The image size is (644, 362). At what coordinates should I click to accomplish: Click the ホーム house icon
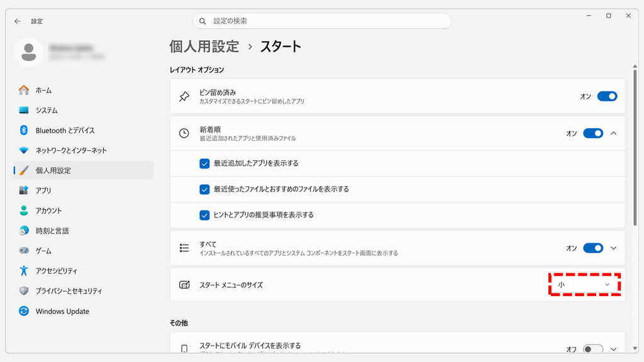click(x=24, y=90)
